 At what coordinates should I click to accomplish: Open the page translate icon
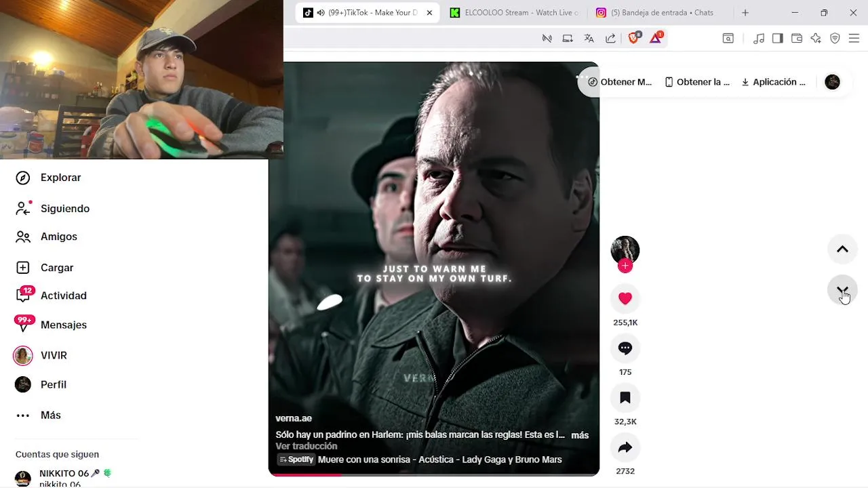(589, 39)
